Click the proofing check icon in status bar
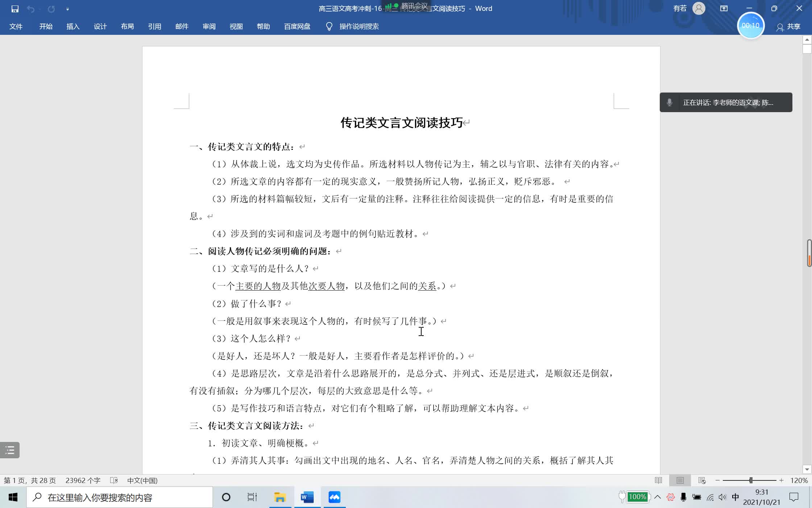Image resolution: width=812 pixels, height=508 pixels. click(114, 480)
